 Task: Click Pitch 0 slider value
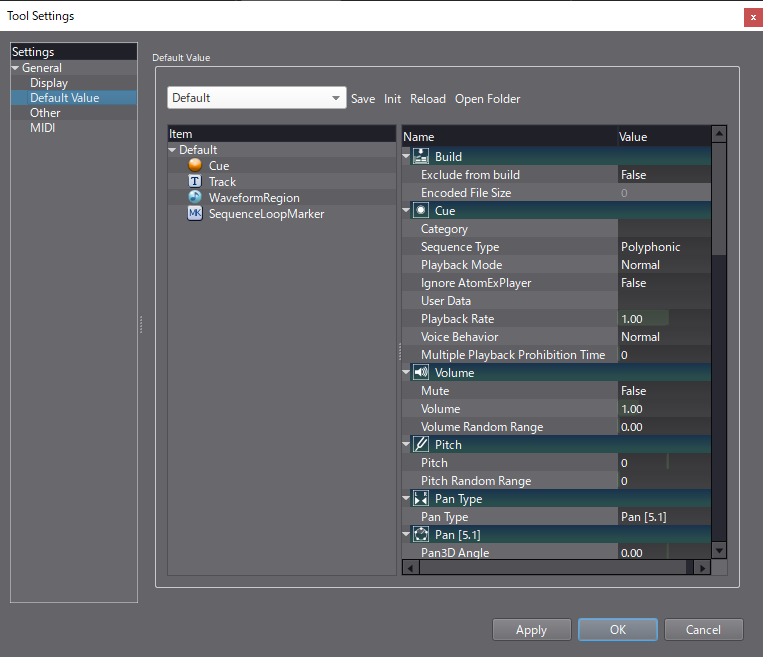point(664,463)
